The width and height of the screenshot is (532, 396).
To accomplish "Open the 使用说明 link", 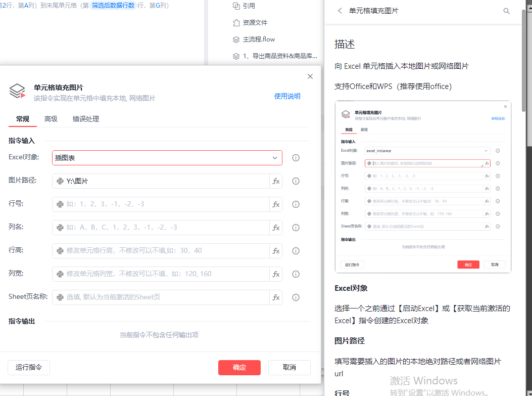I will [x=287, y=97].
